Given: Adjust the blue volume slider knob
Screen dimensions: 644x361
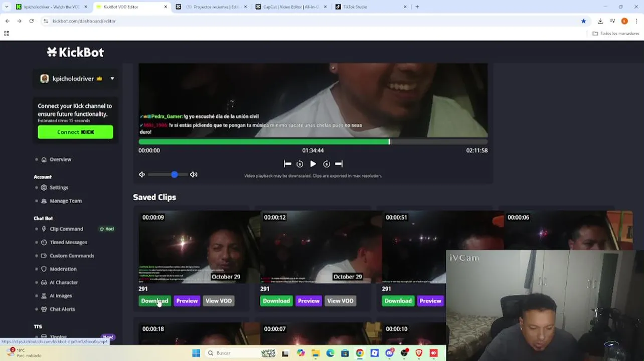Looking at the screenshot, I should coord(174,174).
